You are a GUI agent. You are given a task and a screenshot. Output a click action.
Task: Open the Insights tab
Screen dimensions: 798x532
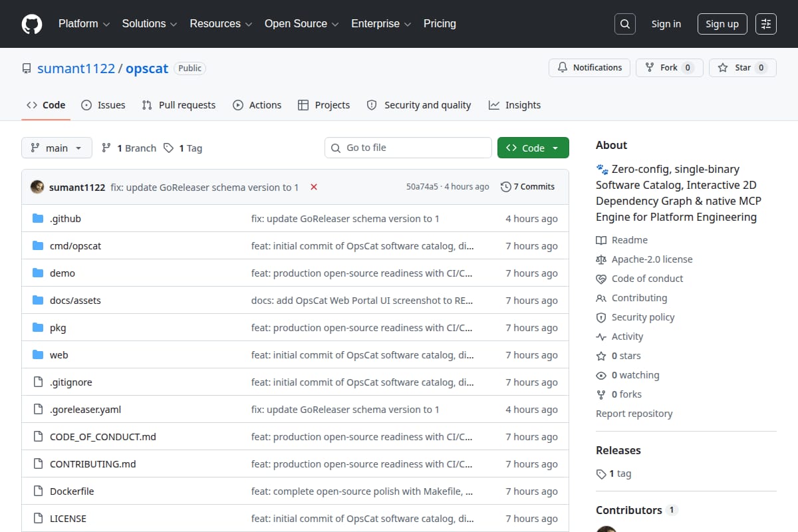click(x=515, y=105)
